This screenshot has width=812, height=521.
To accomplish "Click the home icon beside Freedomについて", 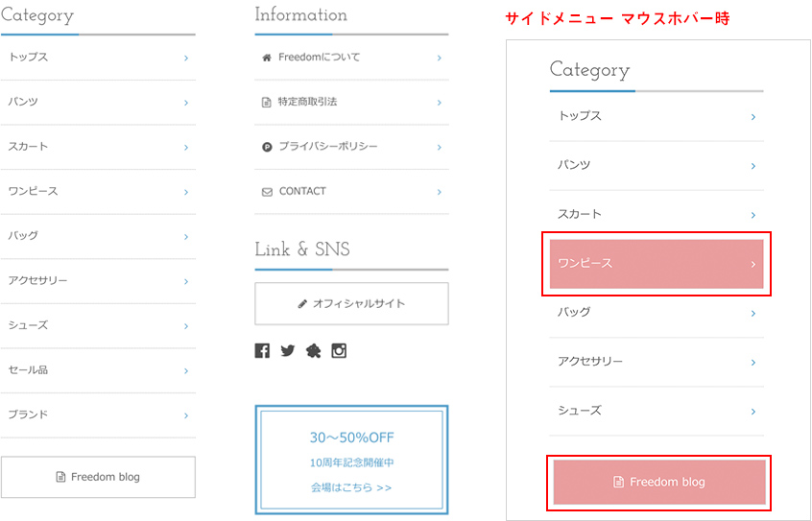I will [x=266, y=58].
